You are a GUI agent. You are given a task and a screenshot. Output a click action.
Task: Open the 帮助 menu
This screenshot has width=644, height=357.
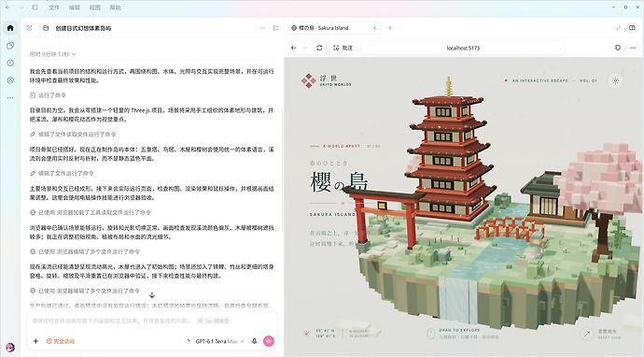click(116, 7)
